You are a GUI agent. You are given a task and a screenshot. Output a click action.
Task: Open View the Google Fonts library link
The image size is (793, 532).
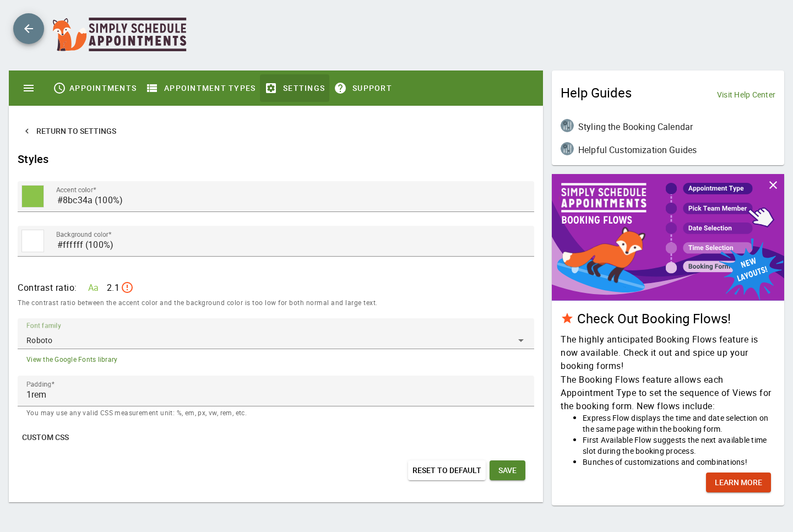[x=72, y=360]
